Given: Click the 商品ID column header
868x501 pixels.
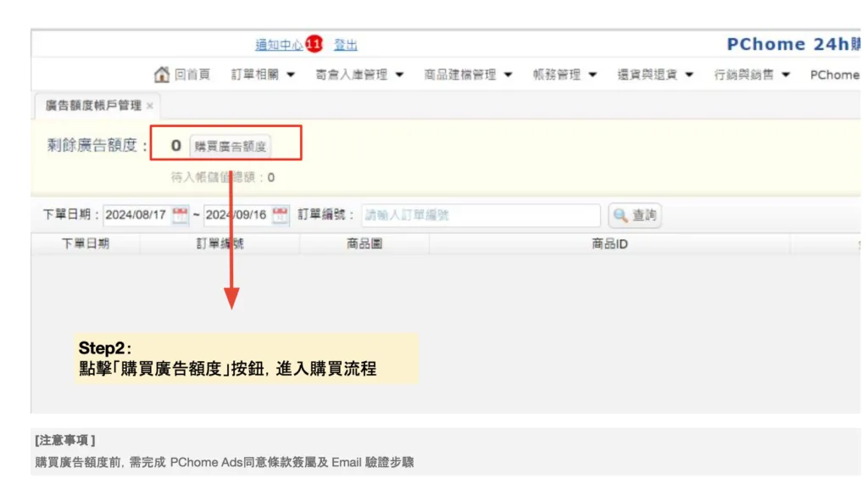Looking at the screenshot, I should pyautogui.click(x=609, y=244).
